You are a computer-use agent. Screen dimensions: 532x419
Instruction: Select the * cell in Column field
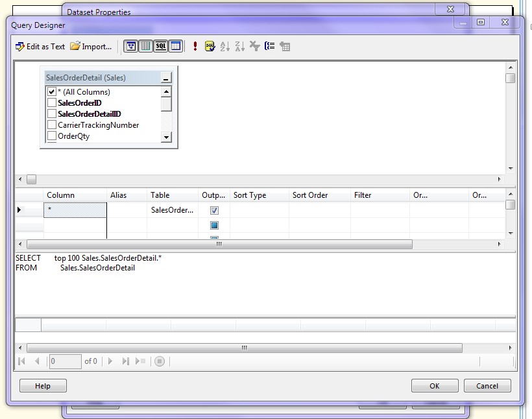pos(75,210)
